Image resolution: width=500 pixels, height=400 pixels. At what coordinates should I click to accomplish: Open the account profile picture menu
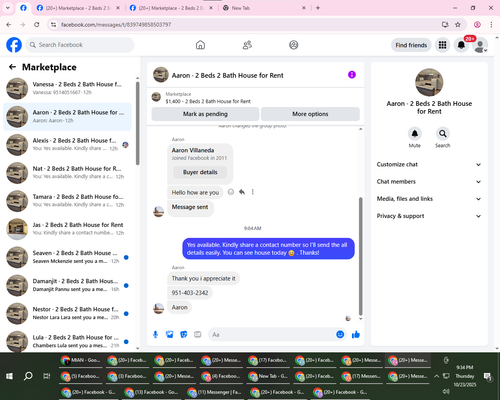pyautogui.click(x=480, y=45)
